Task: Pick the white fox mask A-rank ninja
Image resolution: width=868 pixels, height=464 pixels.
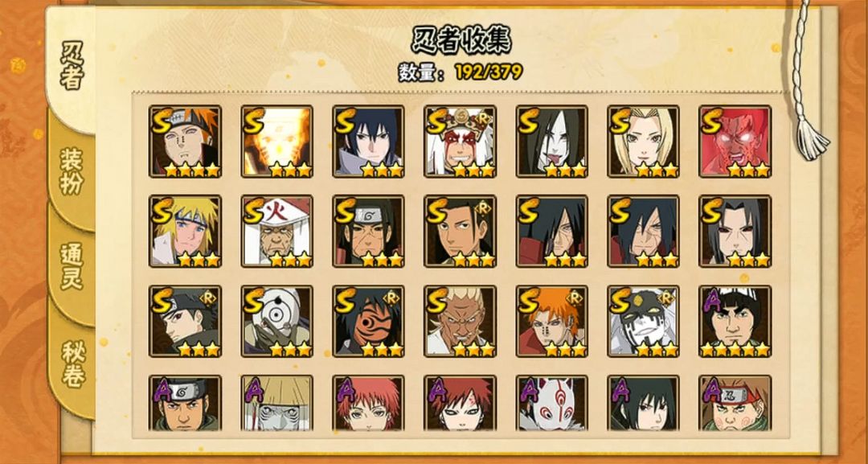Action: coord(552,403)
